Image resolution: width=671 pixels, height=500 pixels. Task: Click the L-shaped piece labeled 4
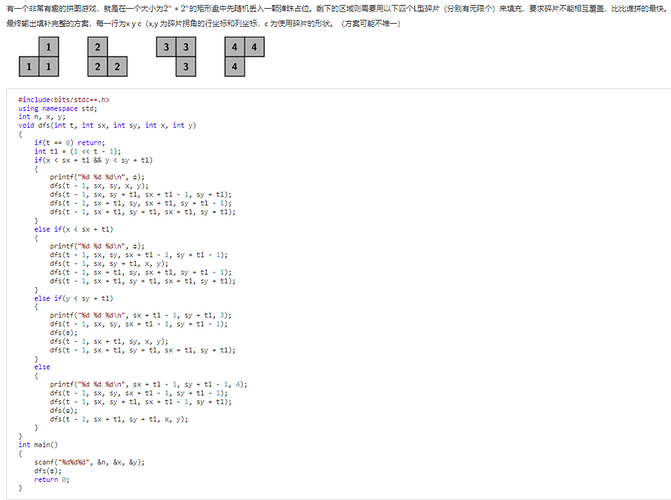[x=245, y=57]
